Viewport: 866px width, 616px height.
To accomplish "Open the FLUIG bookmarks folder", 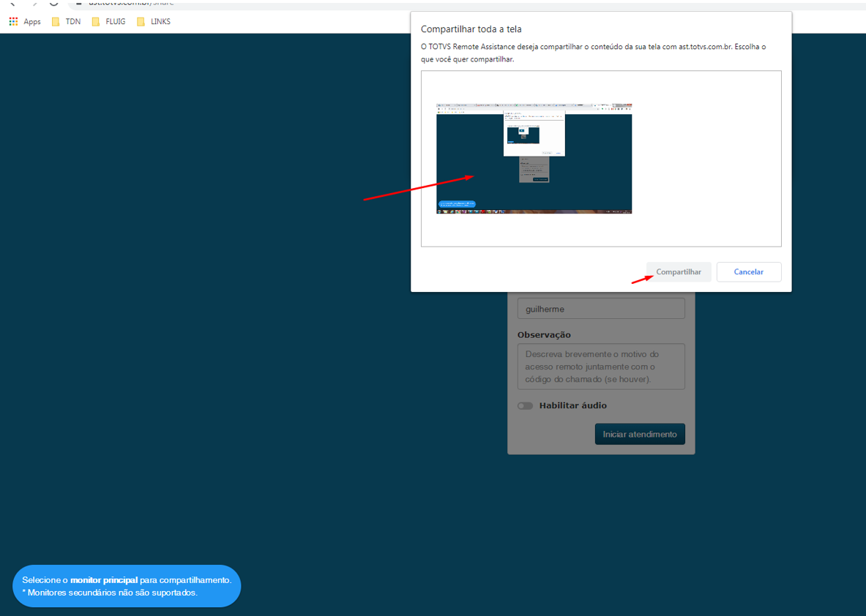I will [109, 21].
